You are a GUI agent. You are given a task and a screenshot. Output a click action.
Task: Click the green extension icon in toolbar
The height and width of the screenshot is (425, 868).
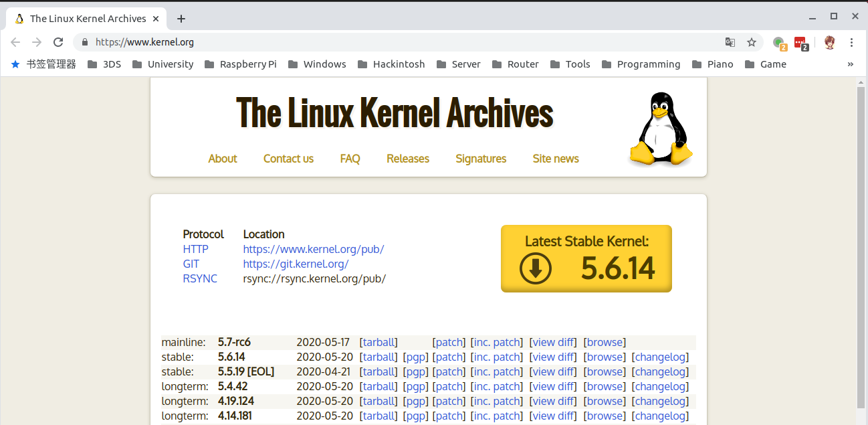point(778,43)
